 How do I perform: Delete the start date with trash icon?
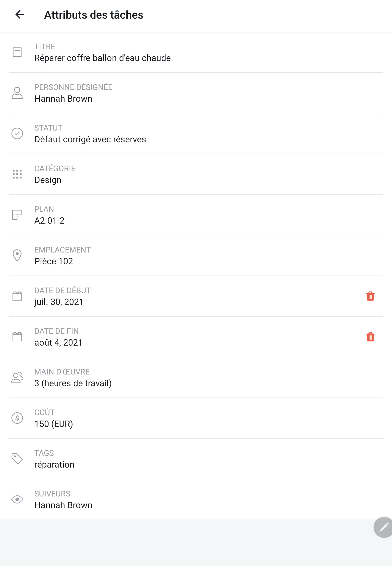point(370,296)
